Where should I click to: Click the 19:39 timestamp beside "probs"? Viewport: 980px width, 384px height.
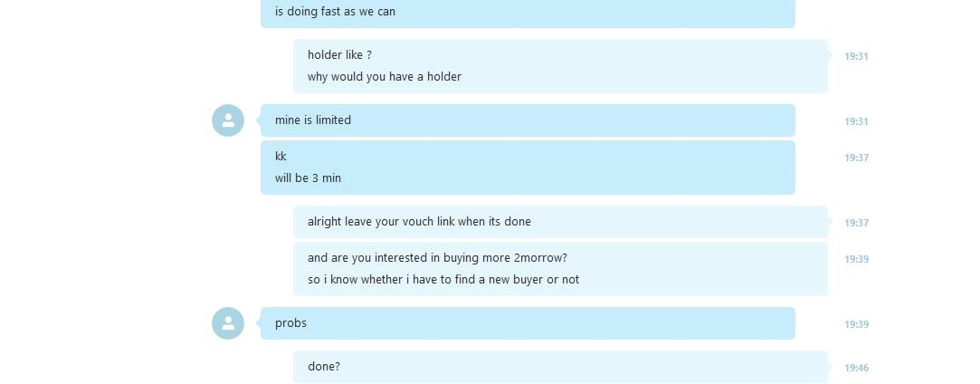click(x=856, y=324)
